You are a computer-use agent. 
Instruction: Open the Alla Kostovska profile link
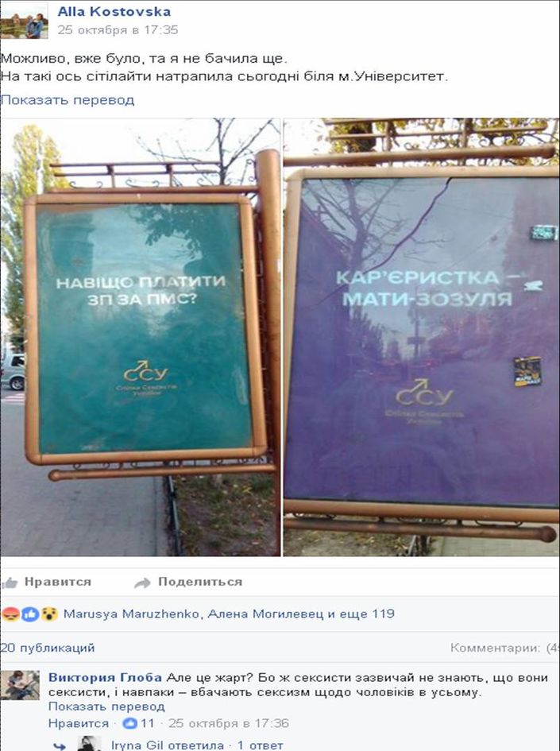[114, 11]
